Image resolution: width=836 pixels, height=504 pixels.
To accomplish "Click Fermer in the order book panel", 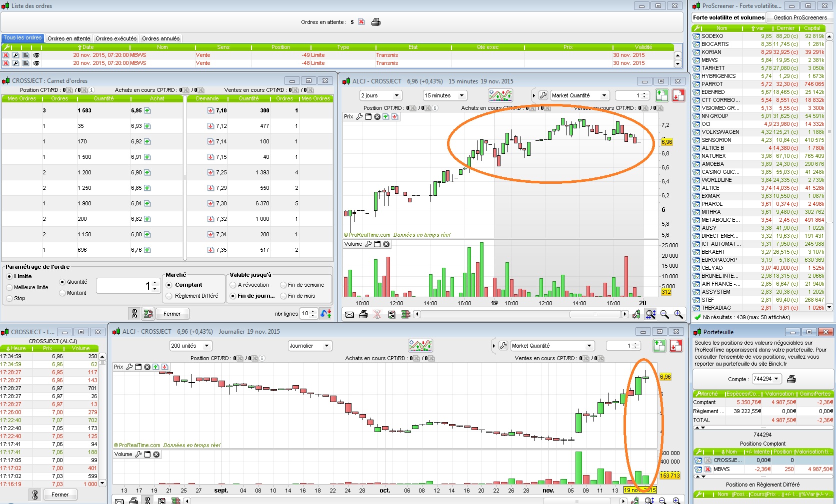I will pos(172,314).
